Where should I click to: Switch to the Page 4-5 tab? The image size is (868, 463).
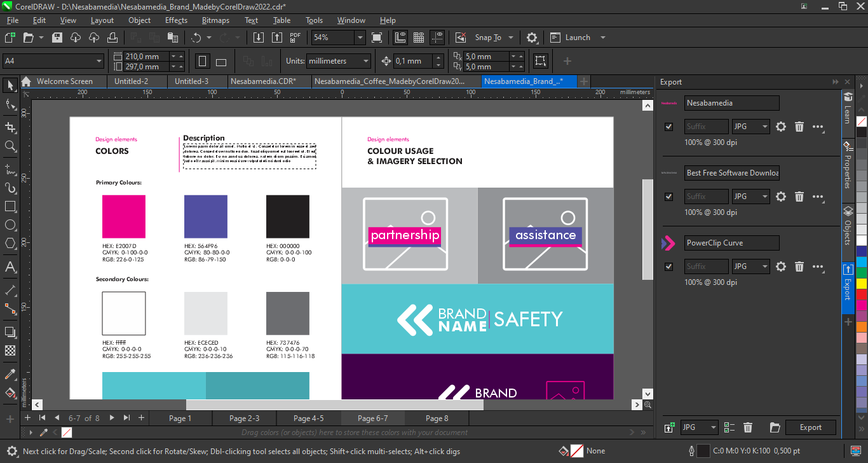point(308,418)
